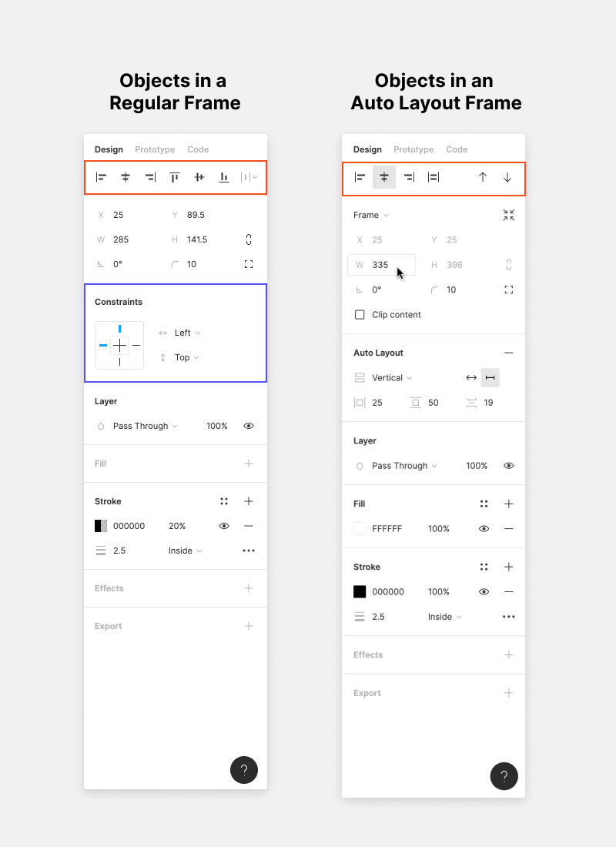Click align bottom icon in regular frame panel
The height and width of the screenshot is (847, 616).
pyautogui.click(x=224, y=177)
